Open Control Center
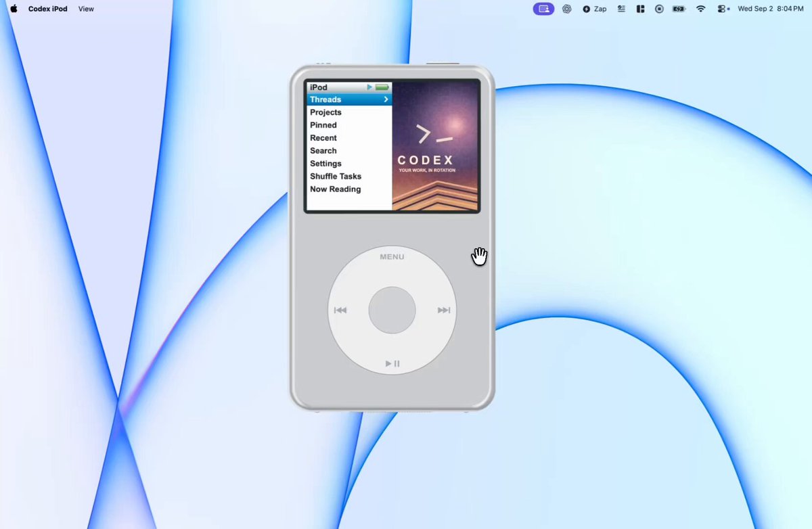The width and height of the screenshot is (812, 529). (x=722, y=9)
